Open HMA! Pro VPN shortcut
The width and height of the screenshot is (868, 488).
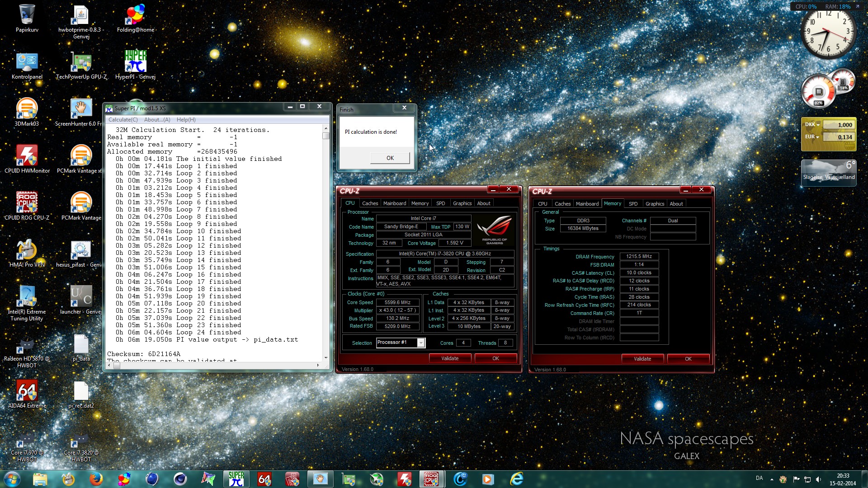pyautogui.click(x=27, y=253)
